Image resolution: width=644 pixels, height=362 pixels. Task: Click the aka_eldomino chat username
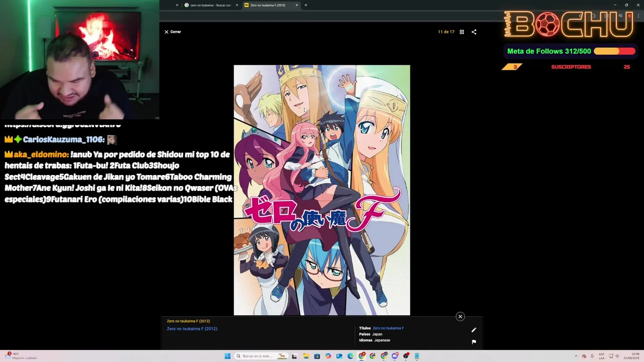41,154
